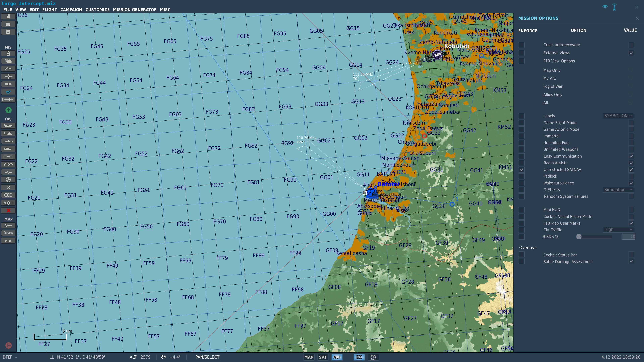
Task: Click the red exit icon at bottom left
Action: (x=8, y=346)
